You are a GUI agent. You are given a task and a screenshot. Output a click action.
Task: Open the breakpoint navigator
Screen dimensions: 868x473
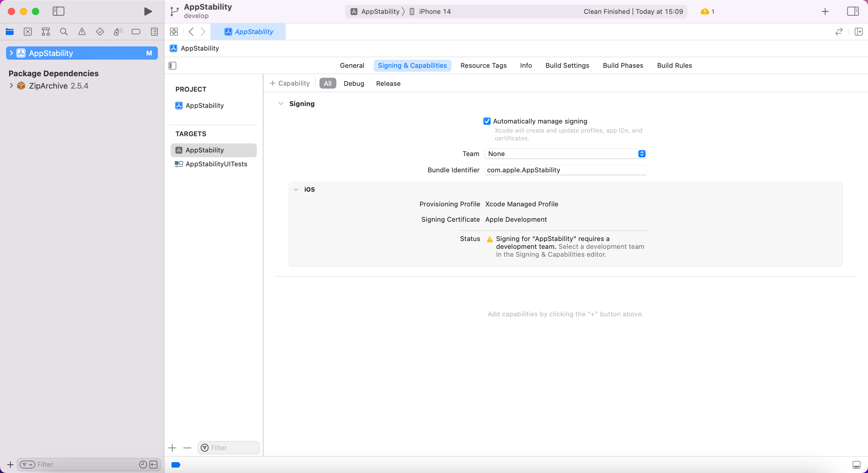(136, 32)
